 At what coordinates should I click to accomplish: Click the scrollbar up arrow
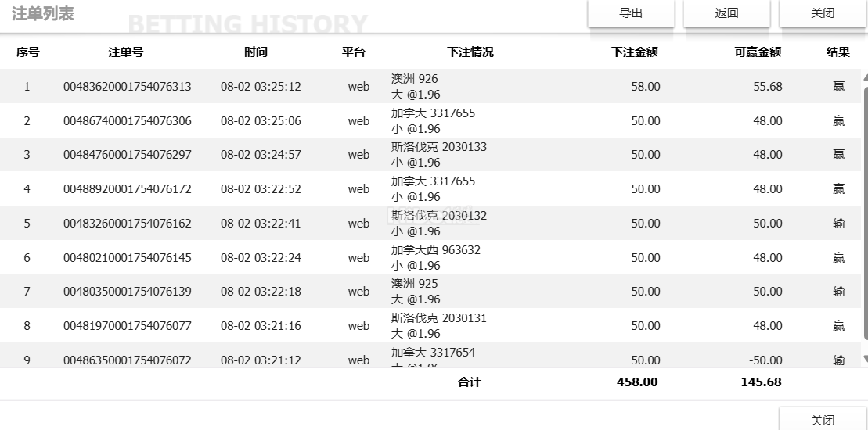pos(864,77)
